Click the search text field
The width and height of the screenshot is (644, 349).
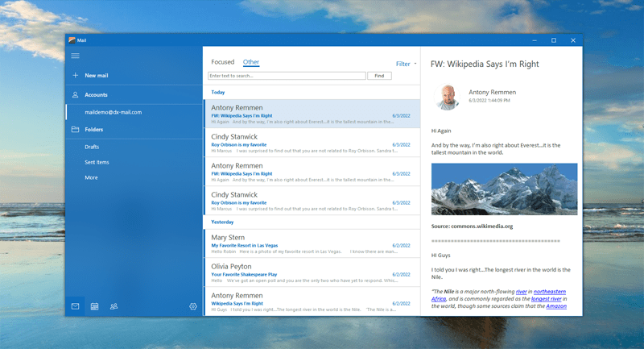pyautogui.click(x=287, y=76)
